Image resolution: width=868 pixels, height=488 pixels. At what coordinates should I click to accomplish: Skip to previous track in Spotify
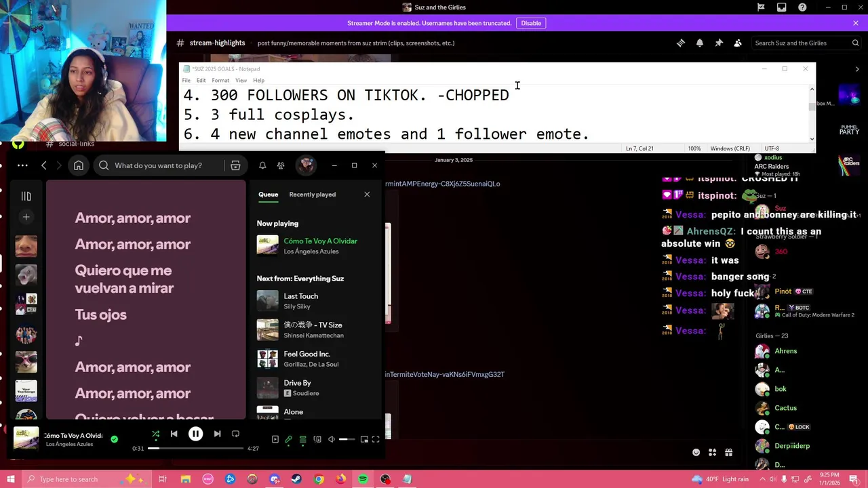174,434
